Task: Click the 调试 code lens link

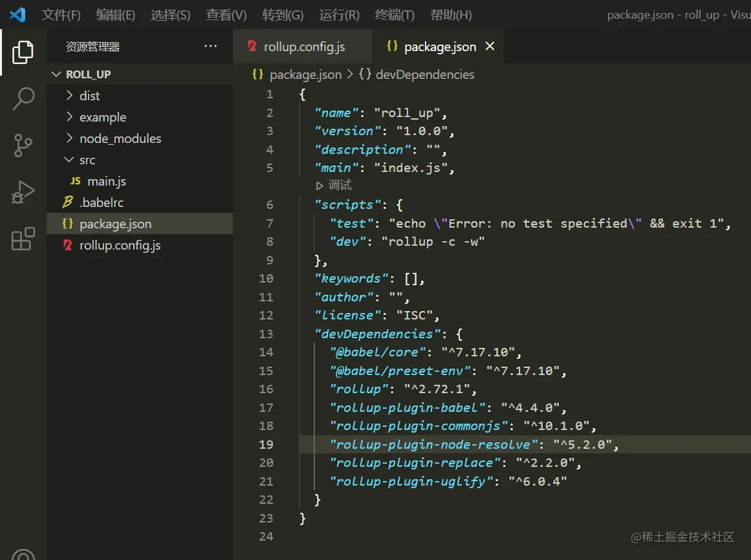Action: pyautogui.click(x=340, y=185)
